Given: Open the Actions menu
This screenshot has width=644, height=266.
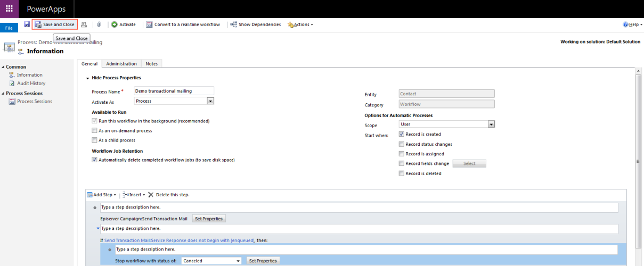Looking at the screenshot, I should [300, 24].
